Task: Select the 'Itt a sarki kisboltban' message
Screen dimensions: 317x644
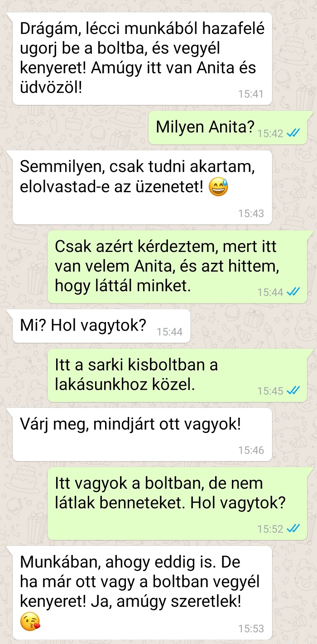Action: pyautogui.click(x=178, y=375)
